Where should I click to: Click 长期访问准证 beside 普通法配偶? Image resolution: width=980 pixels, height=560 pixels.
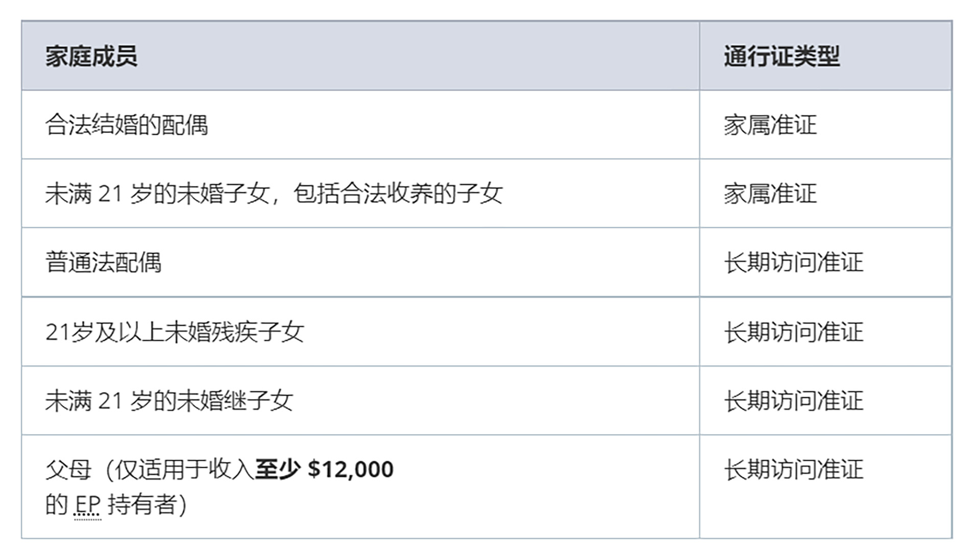tap(793, 263)
